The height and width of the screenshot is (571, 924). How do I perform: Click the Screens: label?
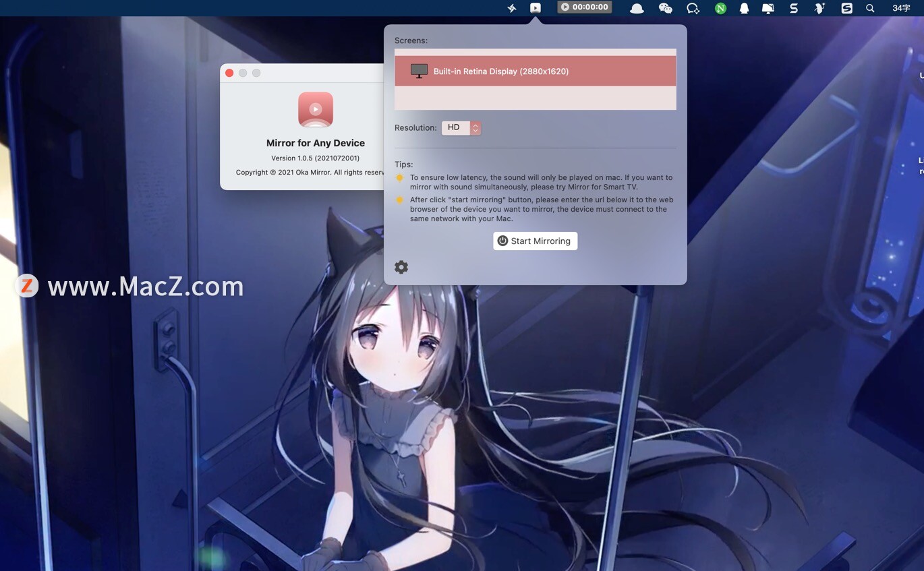tap(411, 40)
